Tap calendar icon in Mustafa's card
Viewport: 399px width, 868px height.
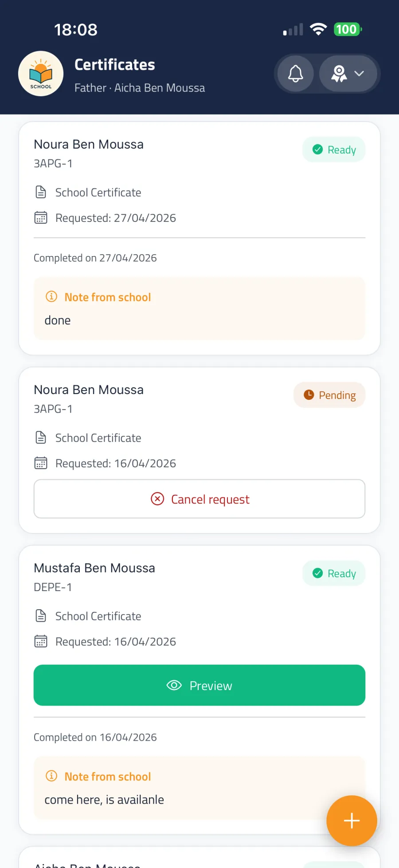[41, 641]
